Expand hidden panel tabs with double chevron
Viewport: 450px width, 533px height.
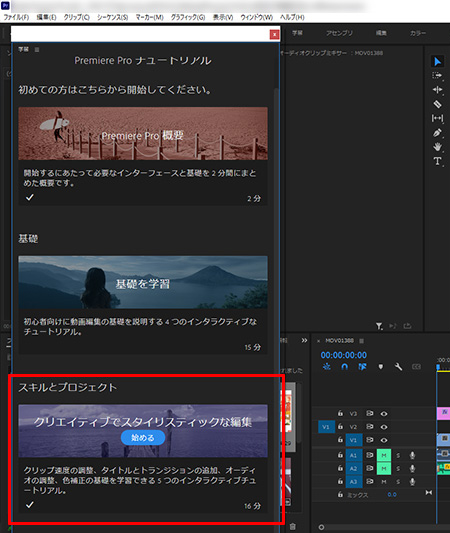point(304,340)
